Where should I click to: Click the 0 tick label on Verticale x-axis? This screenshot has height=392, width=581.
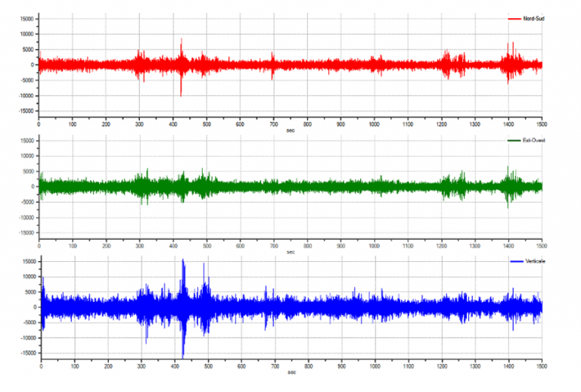[x=40, y=366]
